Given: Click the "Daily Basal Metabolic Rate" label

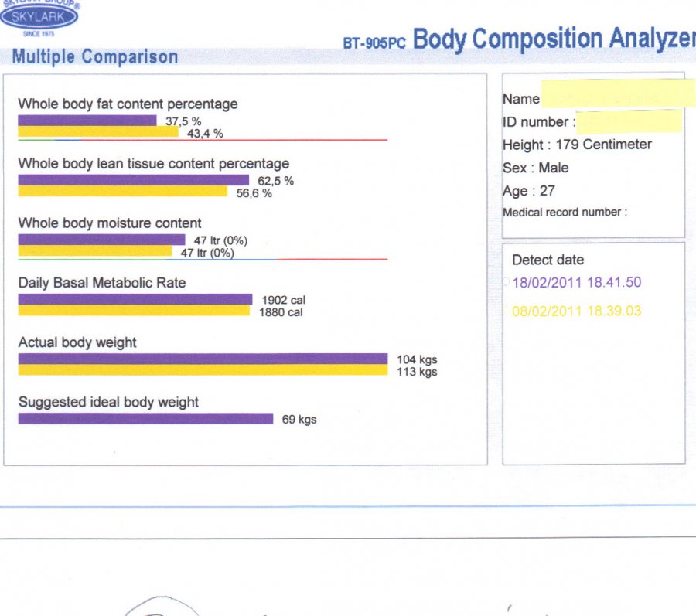Looking at the screenshot, I should point(102,283).
